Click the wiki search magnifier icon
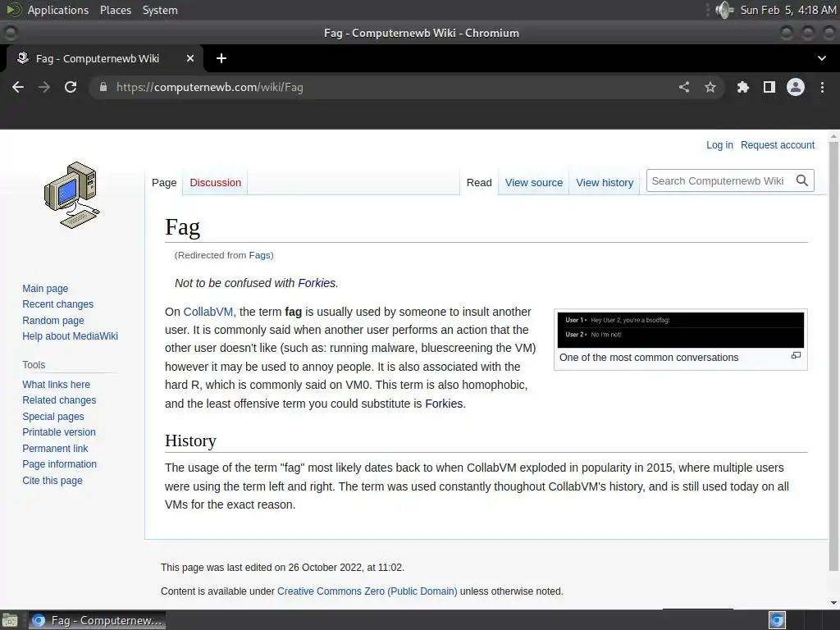 click(802, 180)
